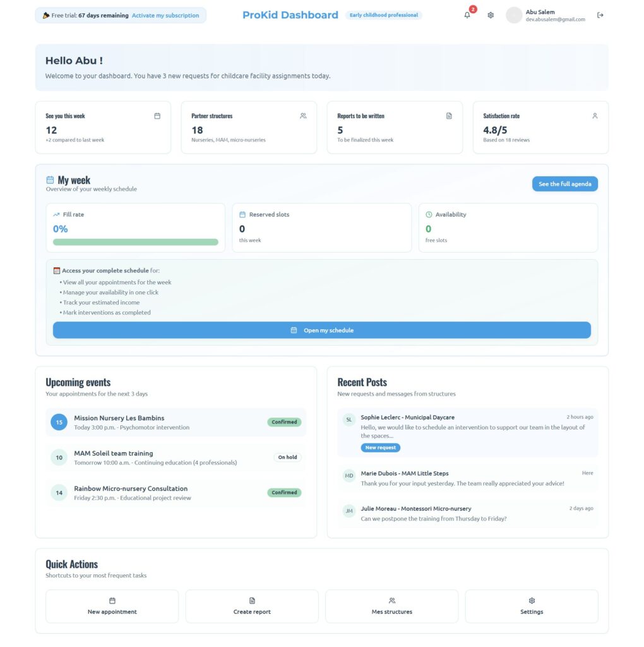This screenshot has height=647, width=644.
Task: Start a New appointment quick action
Action: coord(112,607)
